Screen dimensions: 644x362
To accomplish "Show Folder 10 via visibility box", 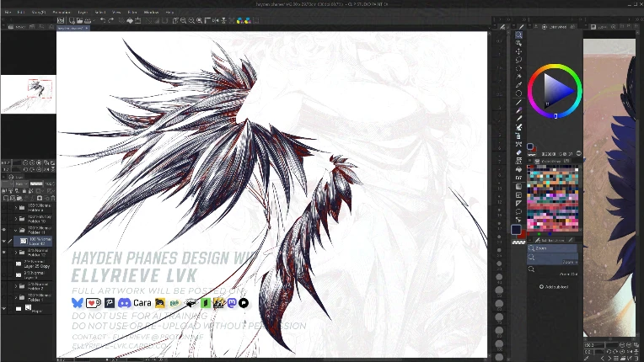I will click(x=4, y=219).
